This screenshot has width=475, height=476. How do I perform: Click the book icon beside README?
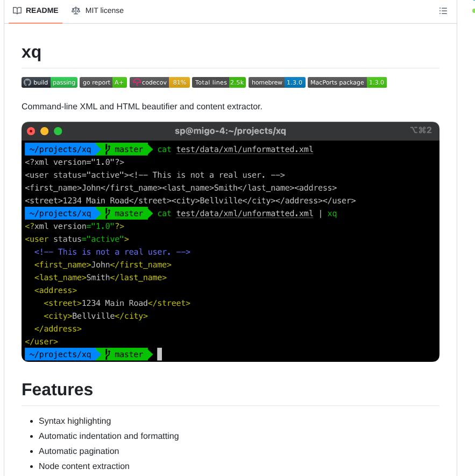[18, 10]
